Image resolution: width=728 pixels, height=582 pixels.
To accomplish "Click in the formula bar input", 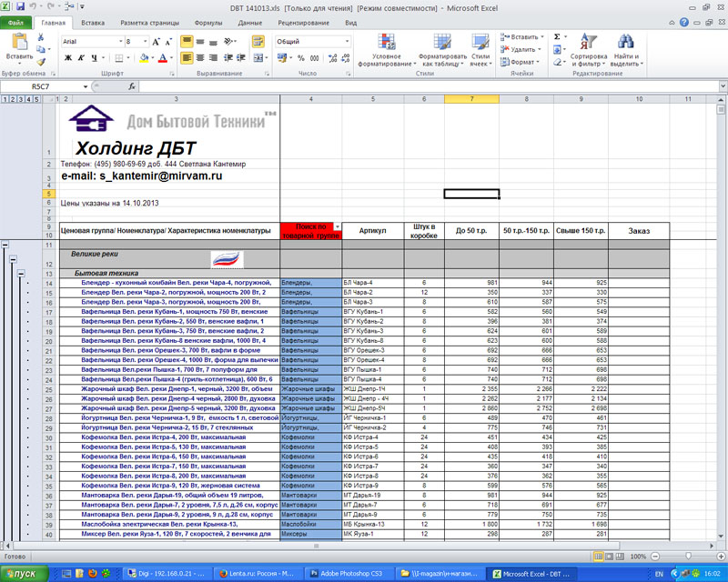I will pos(428,86).
